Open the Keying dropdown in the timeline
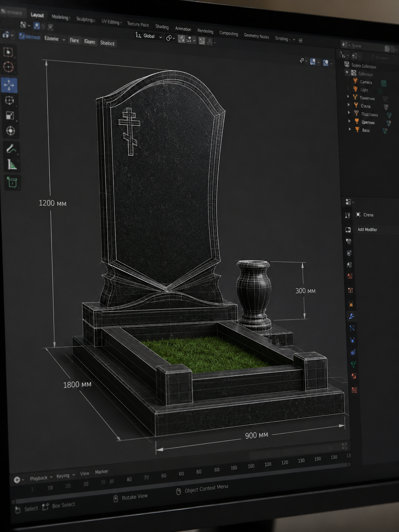This screenshot has width=399, height=532. pos(65,475)
